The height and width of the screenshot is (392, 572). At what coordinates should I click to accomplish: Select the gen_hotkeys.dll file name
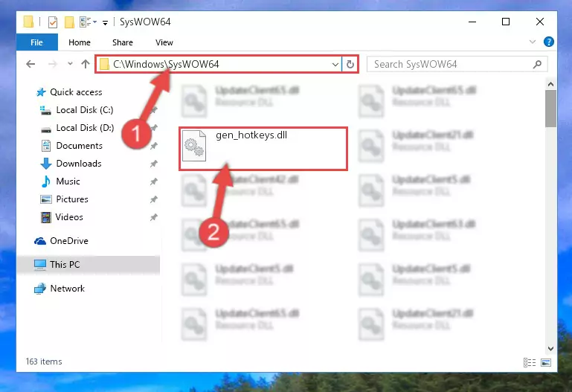251,135
